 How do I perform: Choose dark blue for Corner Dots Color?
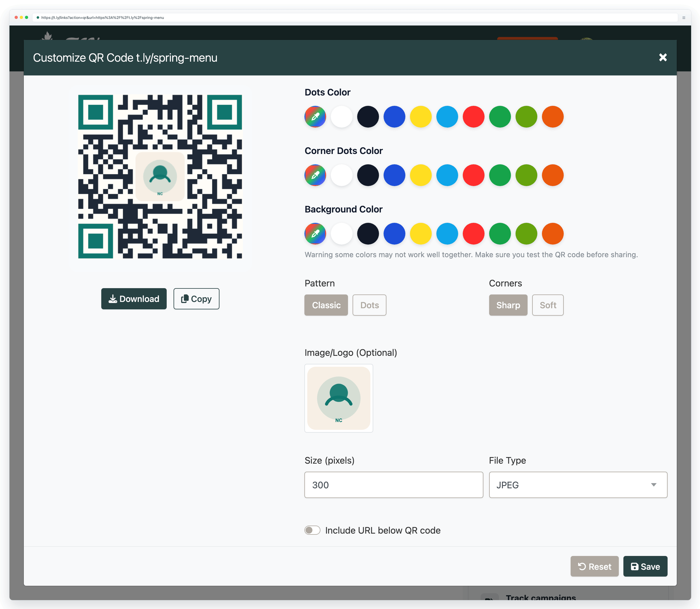pos(394,175)
